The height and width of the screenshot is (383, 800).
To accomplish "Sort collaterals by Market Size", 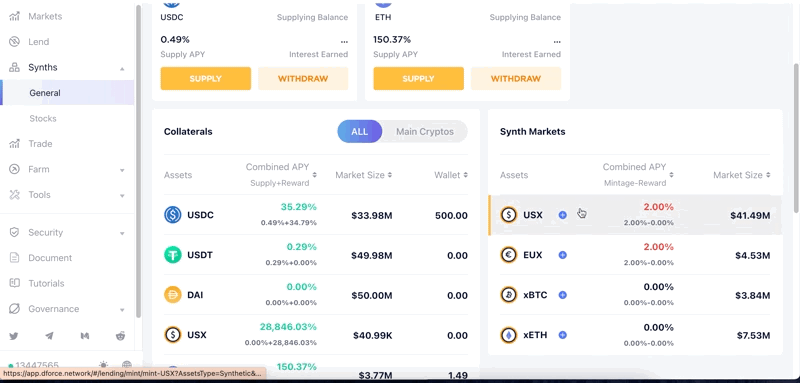I will 363,175.
